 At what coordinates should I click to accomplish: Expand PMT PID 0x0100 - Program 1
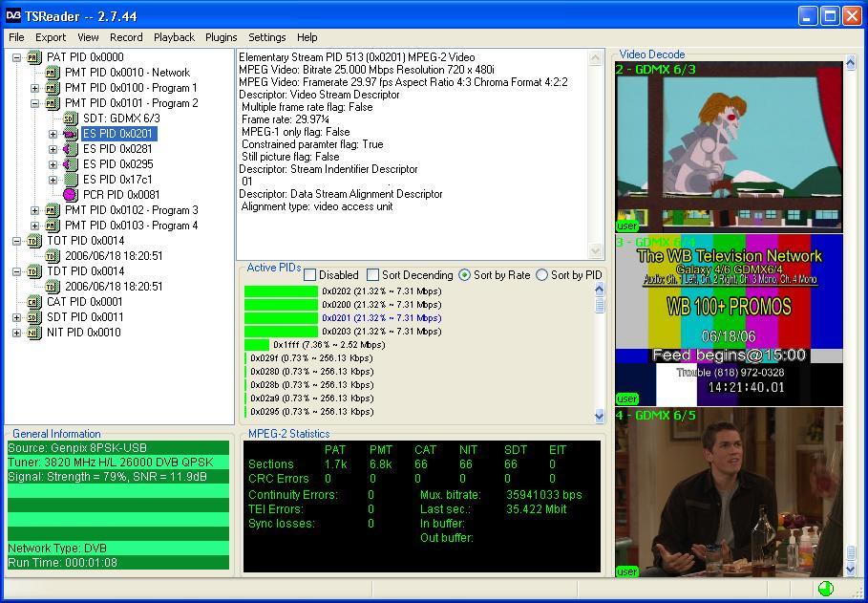coord(35,88)
